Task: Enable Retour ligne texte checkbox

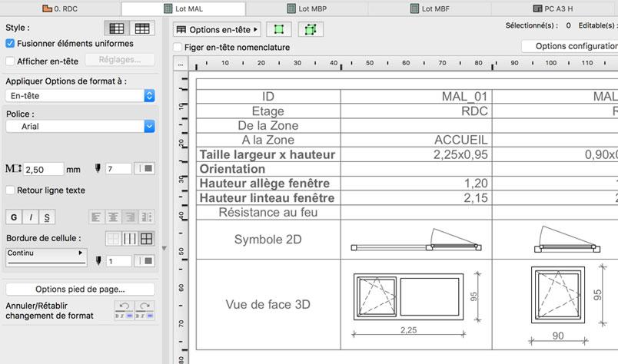Action: click(x=10, y=190)
